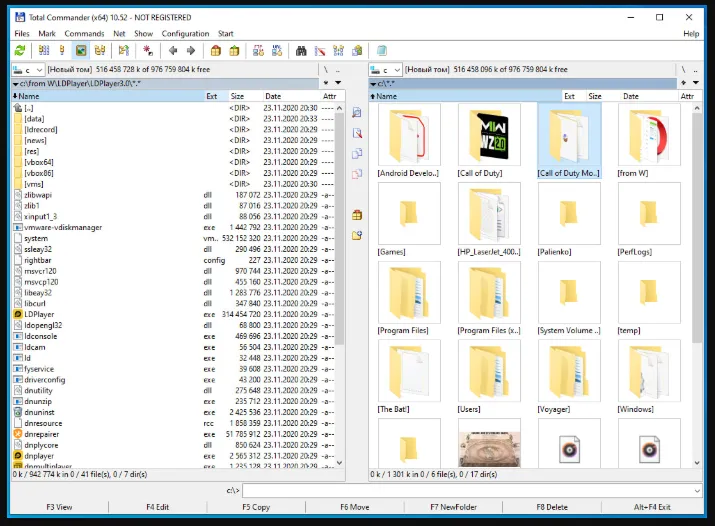Open the Help menu
Viewport: 715px width, 526px height.
[691, 34]
